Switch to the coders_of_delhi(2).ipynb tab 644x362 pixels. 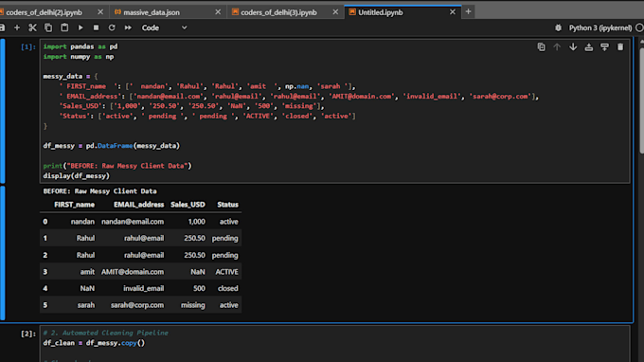point(44,12)
